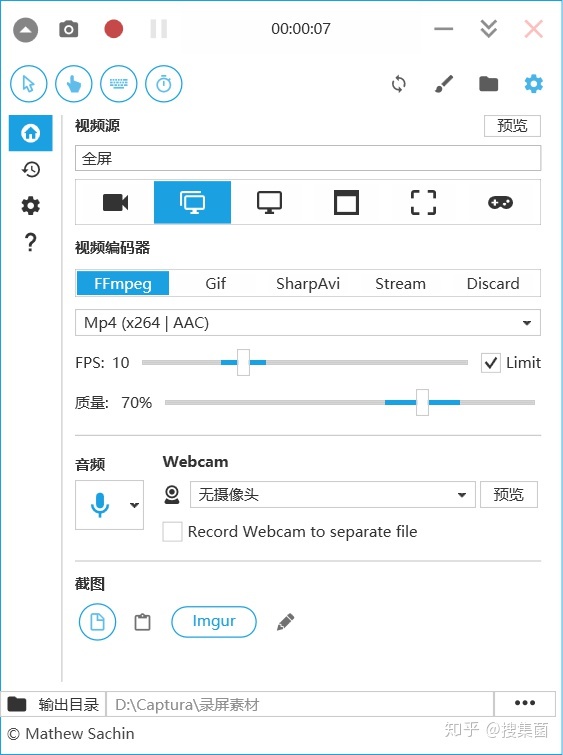Click the double-chevron collapse button in title bar

pyautogui.click(x=488, y=29)
